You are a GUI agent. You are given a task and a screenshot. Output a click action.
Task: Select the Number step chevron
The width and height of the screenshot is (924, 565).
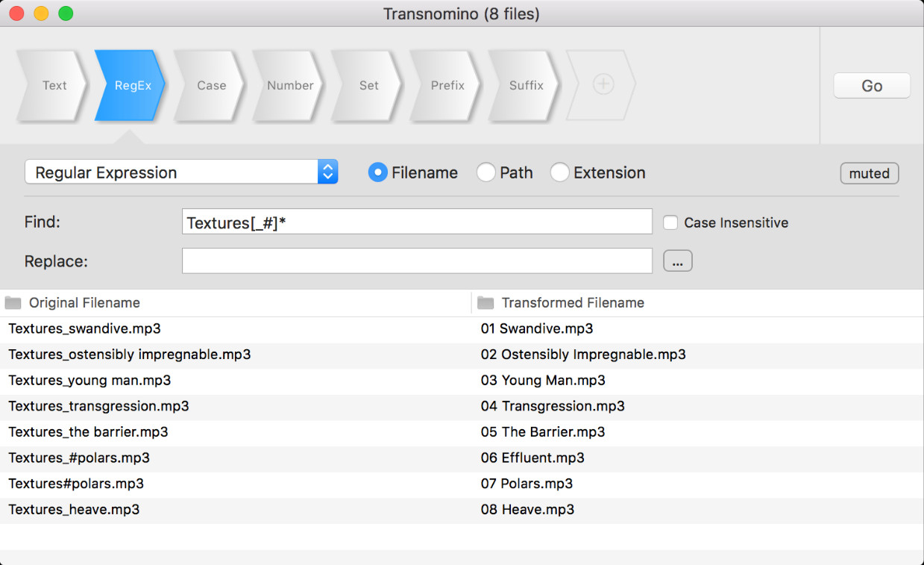click(289, 85)
